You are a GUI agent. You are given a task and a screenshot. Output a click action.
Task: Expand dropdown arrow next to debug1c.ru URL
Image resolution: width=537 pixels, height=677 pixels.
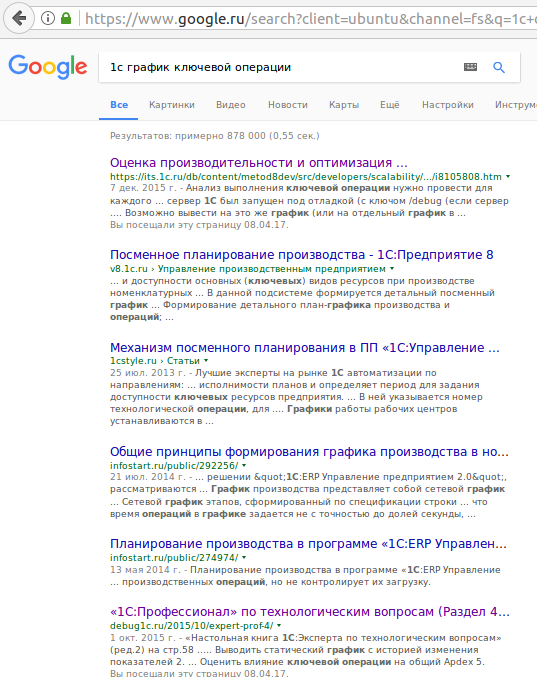click(279, 625)
